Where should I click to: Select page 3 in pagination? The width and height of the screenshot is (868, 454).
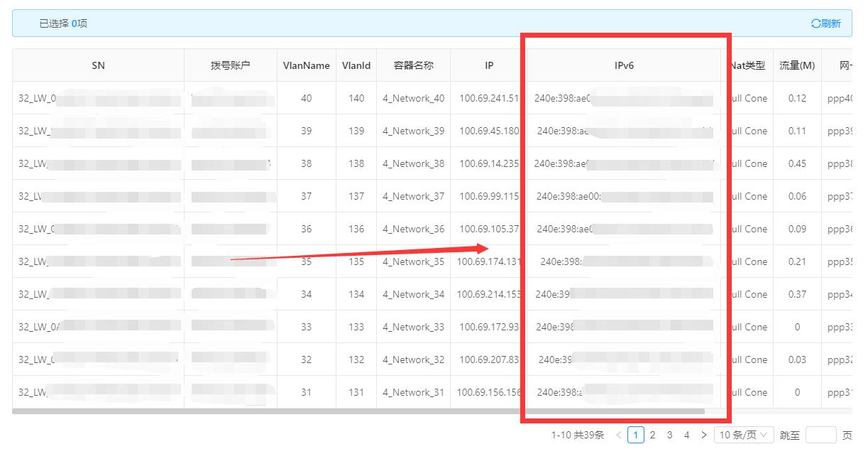669,434
